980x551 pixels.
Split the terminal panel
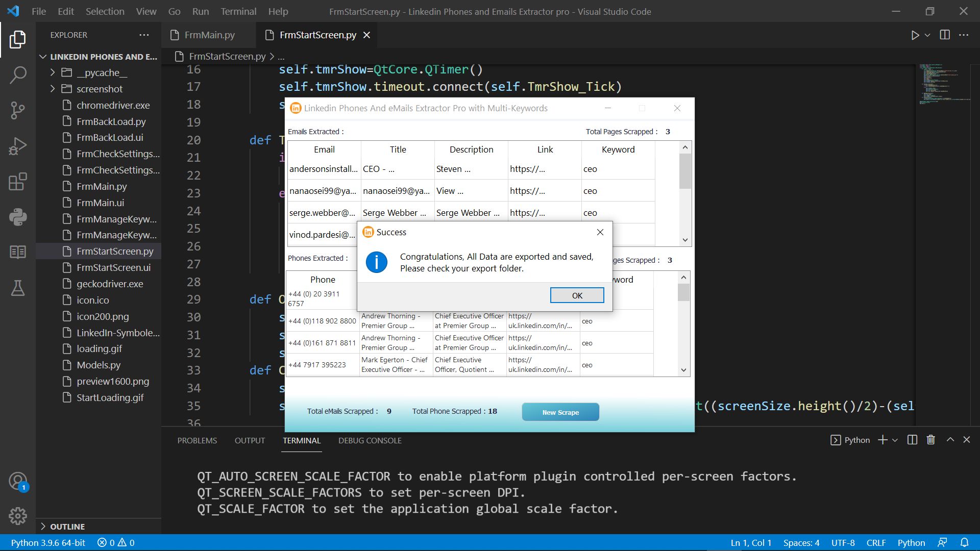tap(913, 440)
